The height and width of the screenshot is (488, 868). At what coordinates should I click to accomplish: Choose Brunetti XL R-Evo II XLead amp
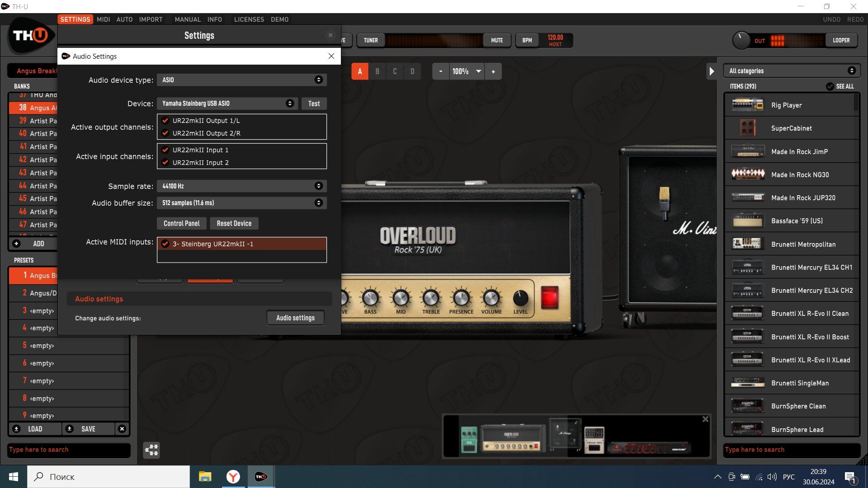pos(792,360)
